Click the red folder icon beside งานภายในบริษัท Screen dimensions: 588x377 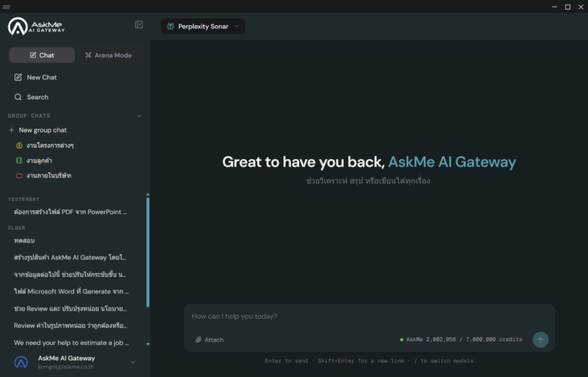[19, 176]
